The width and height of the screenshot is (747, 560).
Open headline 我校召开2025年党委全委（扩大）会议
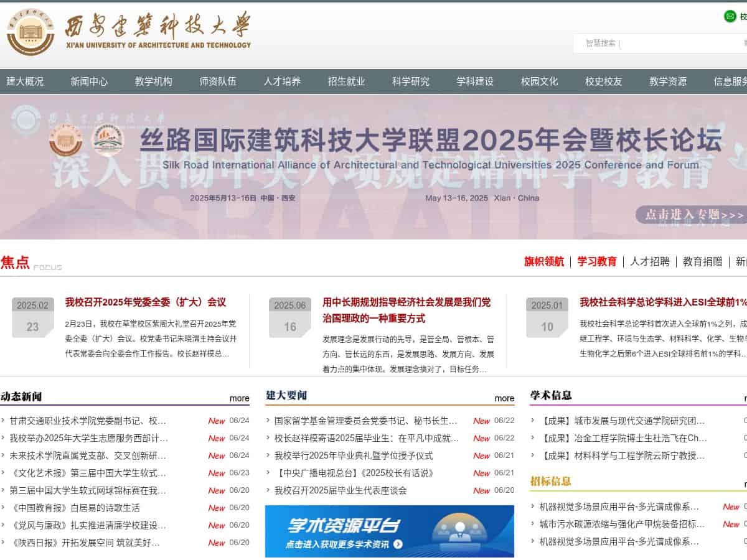[146, 302]
